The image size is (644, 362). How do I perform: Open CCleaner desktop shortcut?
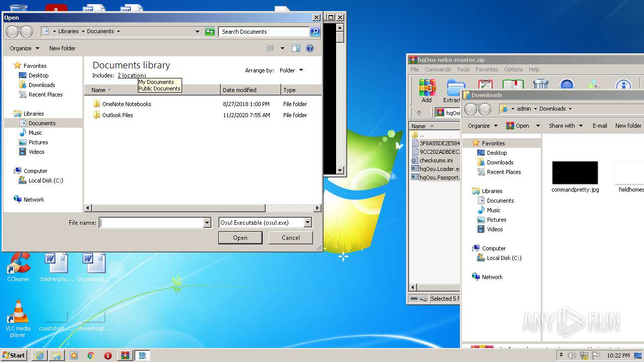pos(19,266)
